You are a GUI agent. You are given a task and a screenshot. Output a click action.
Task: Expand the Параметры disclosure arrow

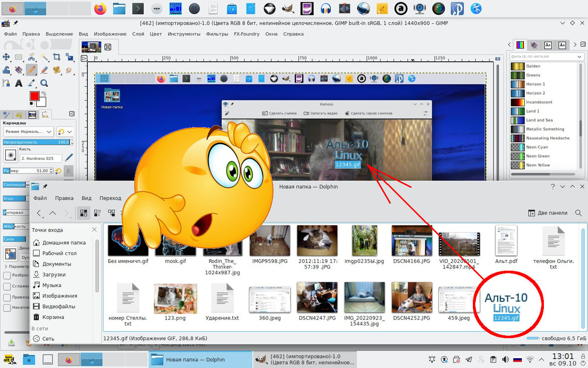(x=5, y=266)
